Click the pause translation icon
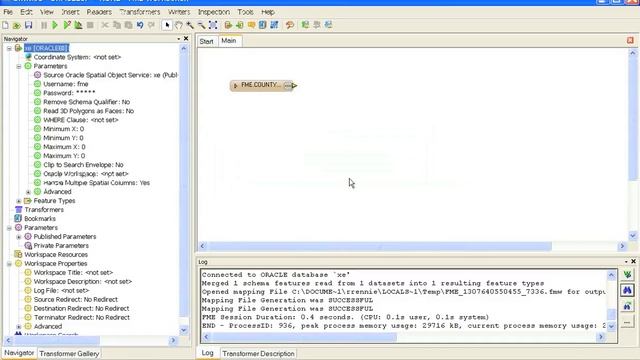The image size is (640, 360). tap(44, 25)
